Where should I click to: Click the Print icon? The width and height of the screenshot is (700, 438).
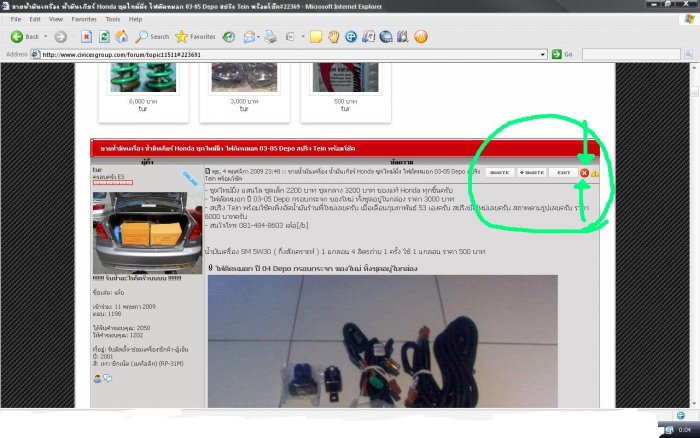271,37
